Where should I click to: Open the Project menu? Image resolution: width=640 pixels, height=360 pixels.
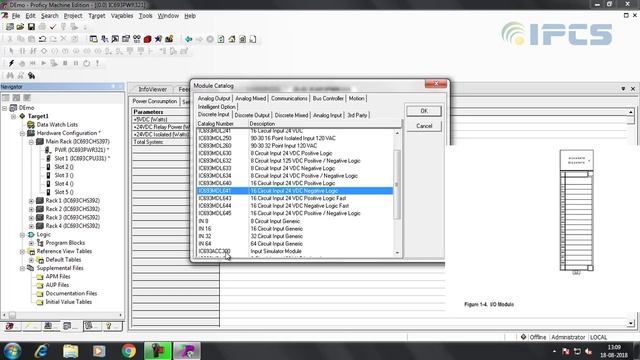click(73, 16)
